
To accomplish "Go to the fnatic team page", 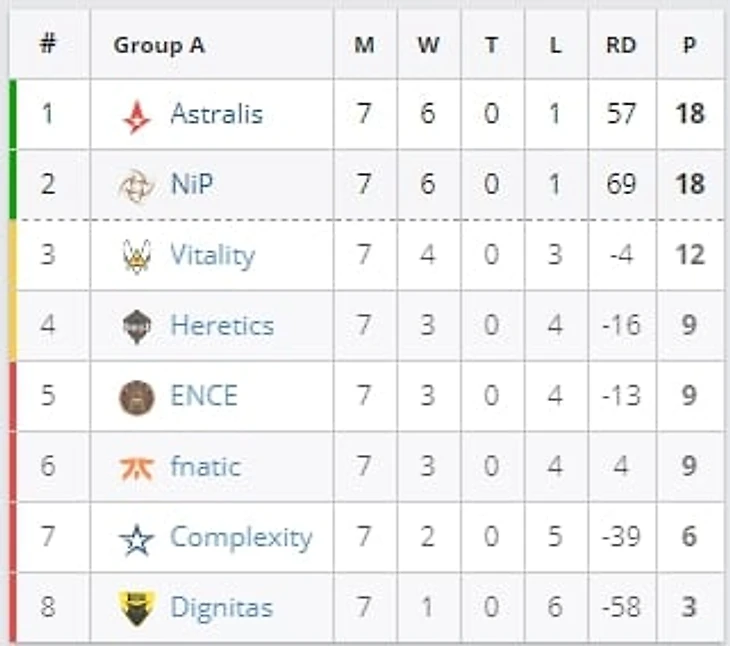I will coord(206,467).
